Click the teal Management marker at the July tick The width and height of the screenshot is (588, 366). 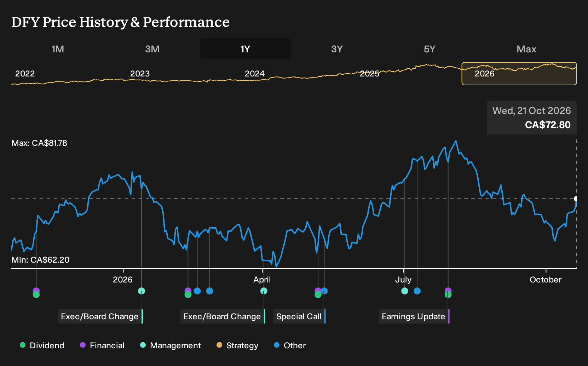click(x=405, y=291)
